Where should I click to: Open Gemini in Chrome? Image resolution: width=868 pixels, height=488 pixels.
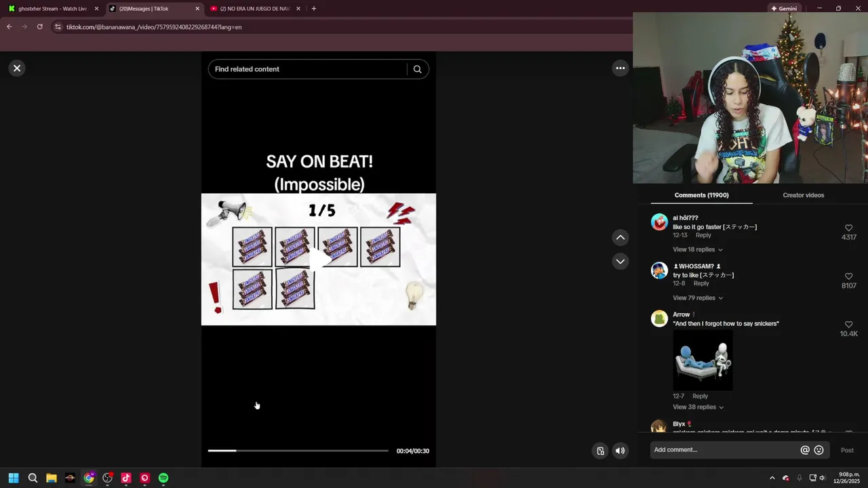[783, 9]
